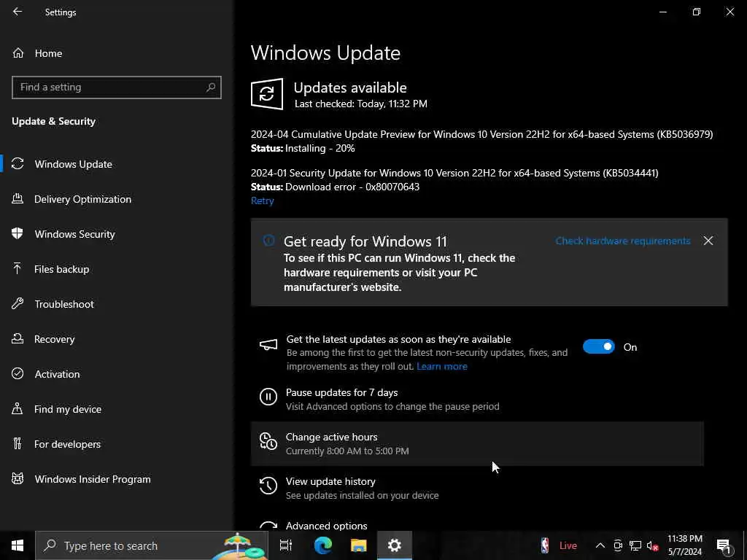Open the Windows Start menu

tap(18, 545)
